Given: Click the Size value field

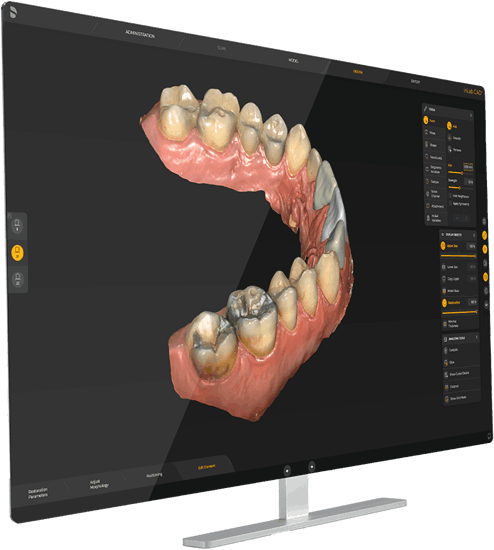Looking at the screenshot, I should pyautogui.click(x=468, y=166).
